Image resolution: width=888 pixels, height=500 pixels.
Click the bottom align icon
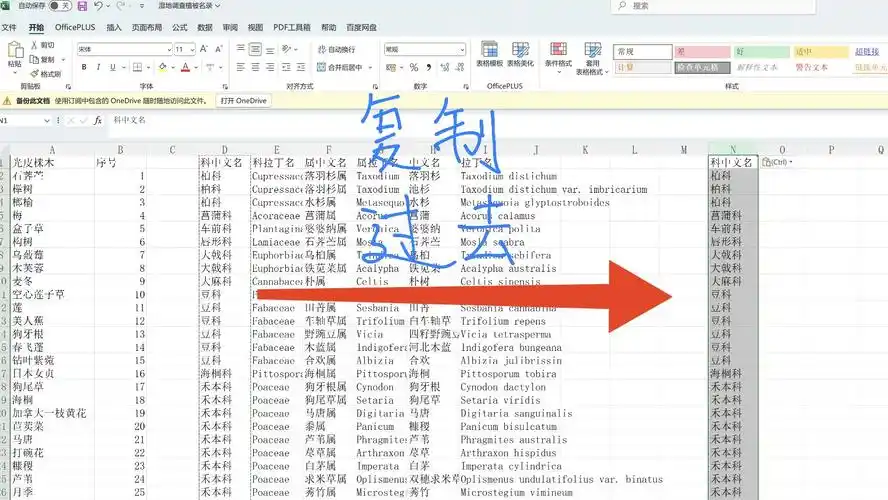click(270, 49)
